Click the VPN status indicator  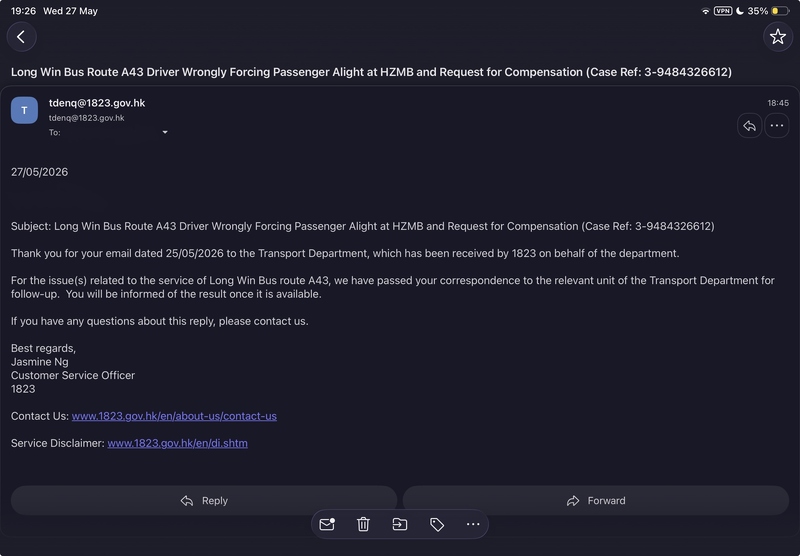click(723, 11)
